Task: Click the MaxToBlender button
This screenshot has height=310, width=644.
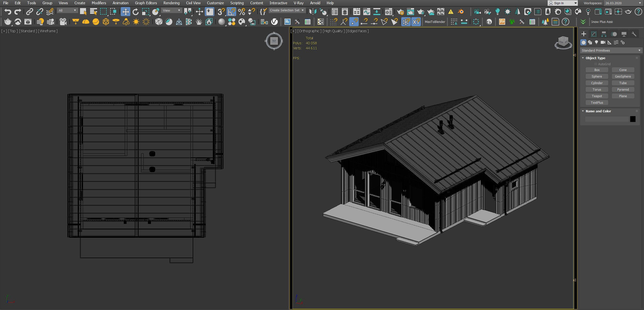Action: [435, 22]
